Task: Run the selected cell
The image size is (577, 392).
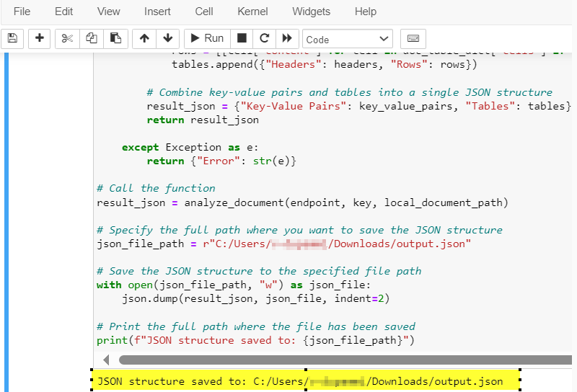Action: coord(207,39)
